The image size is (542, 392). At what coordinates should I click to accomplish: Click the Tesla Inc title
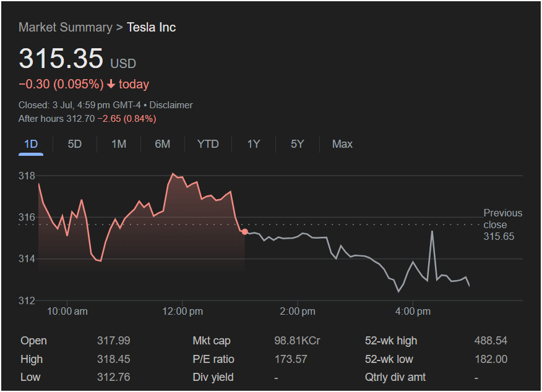click(x=152, y=27)
